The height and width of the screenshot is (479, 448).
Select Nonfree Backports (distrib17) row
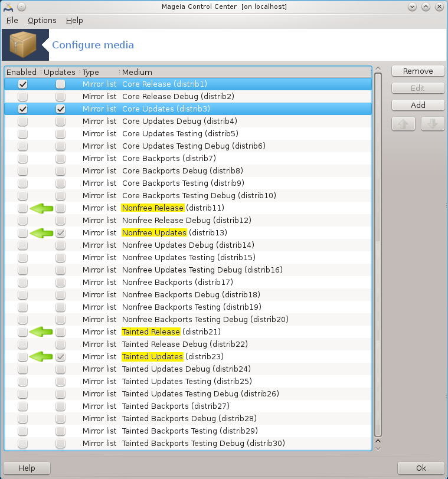(188, 282)
